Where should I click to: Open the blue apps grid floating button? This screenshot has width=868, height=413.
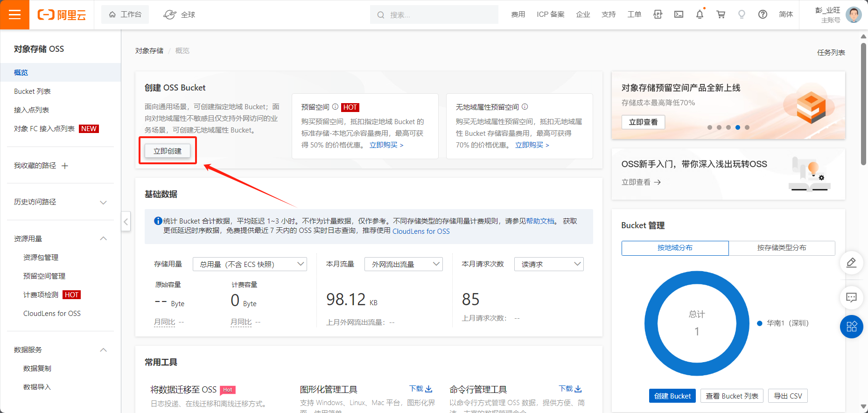pyautogui.click(x=851, y=327)
